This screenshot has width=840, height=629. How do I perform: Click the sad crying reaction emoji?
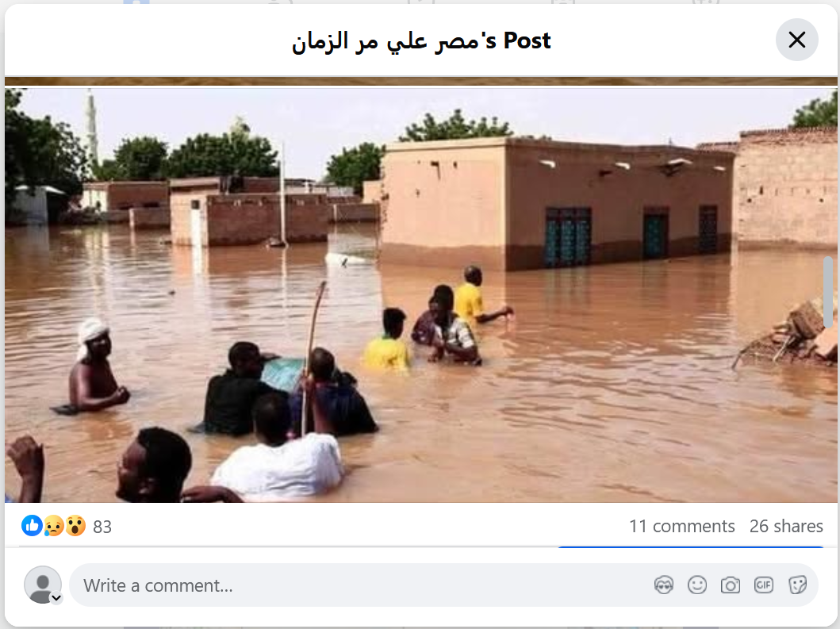[x=54, y=526]
